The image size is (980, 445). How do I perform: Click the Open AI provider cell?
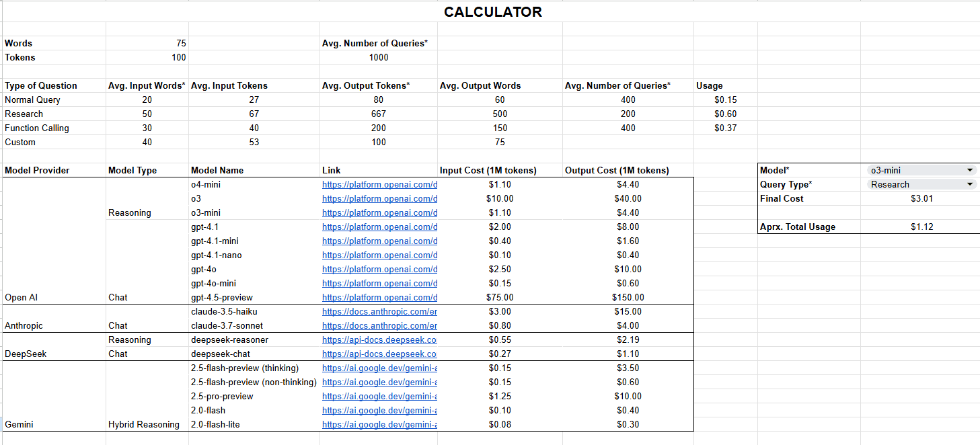22,297
